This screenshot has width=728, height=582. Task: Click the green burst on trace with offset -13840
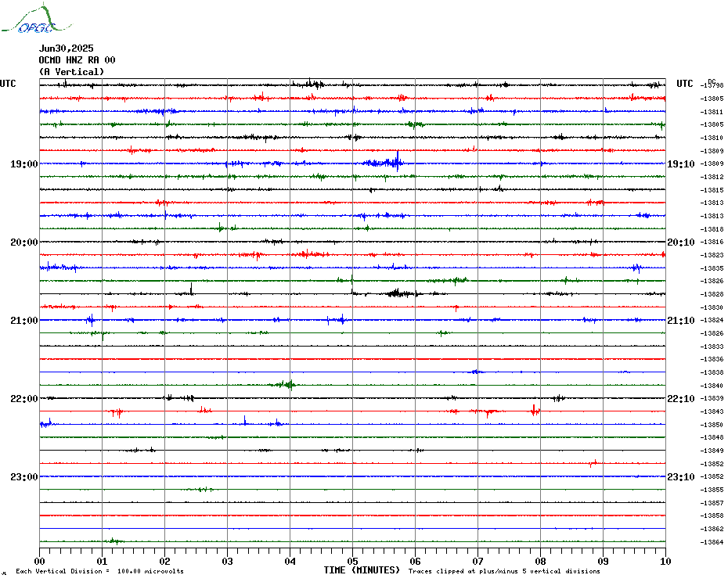[x=283, y=384]
